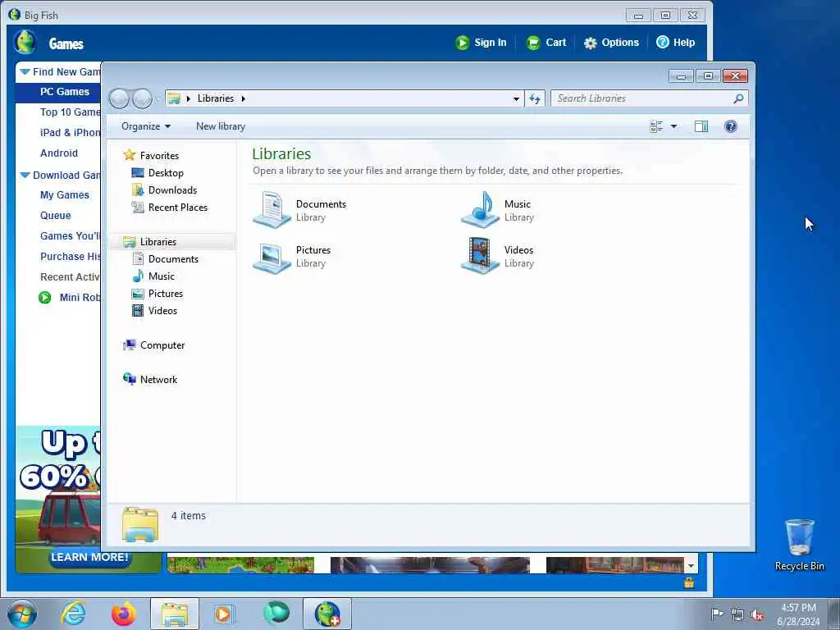Click the green Mini Robot play icon
The width and height of the screenshot is (840, 630).
click(x=45, y=297)
